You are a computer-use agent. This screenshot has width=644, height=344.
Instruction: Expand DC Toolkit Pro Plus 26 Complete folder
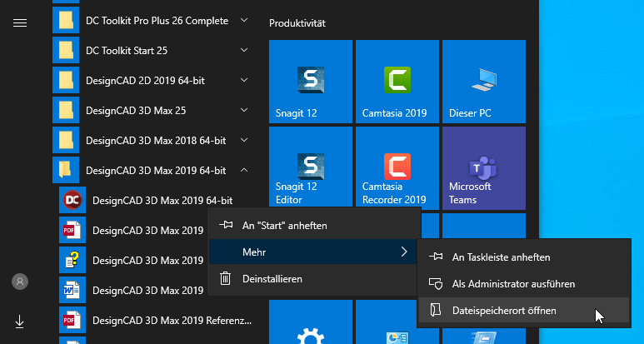[x=154, y=19]
